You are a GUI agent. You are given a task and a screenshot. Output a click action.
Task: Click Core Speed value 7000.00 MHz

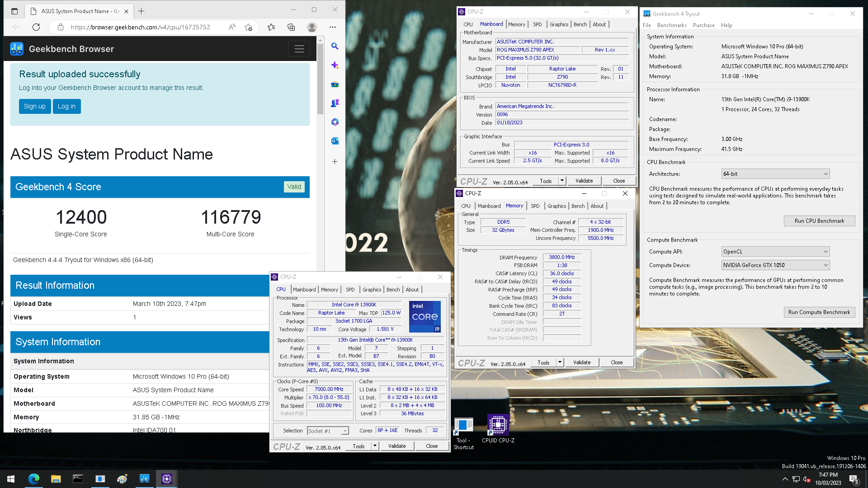[x=329, y=389]
